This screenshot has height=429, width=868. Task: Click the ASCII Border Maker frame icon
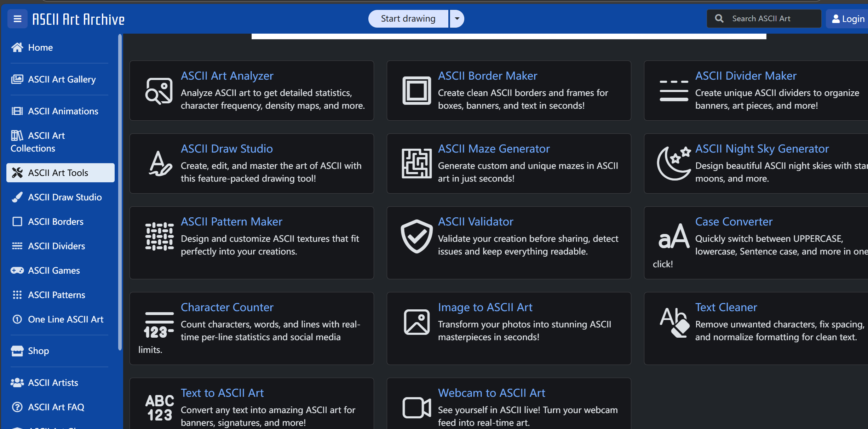click(x=416, y=91)
